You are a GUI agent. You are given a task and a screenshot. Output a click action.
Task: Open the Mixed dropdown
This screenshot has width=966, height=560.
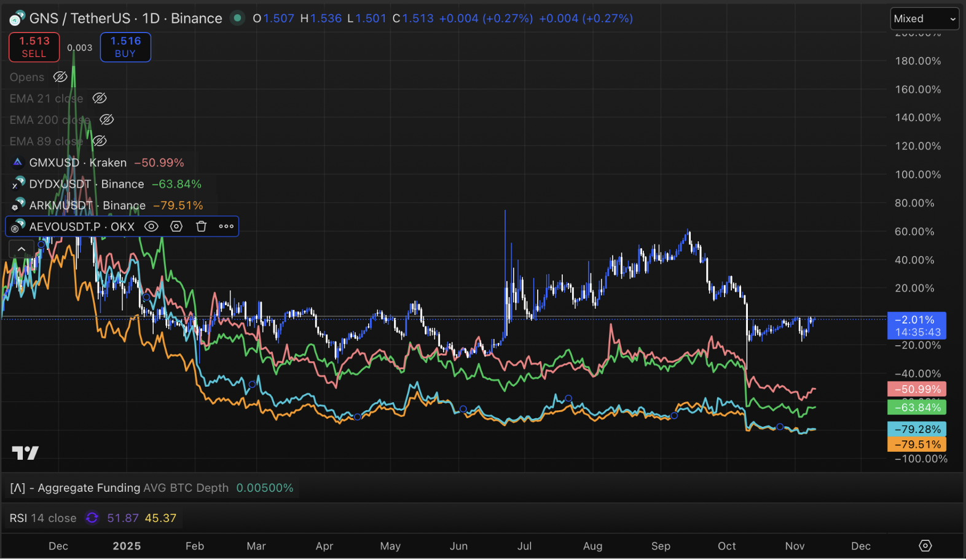(x=924, y=19)
